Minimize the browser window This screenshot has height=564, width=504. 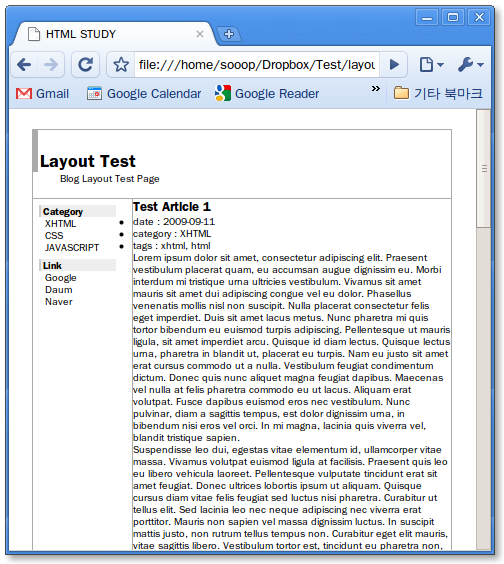tap(427, 17)
